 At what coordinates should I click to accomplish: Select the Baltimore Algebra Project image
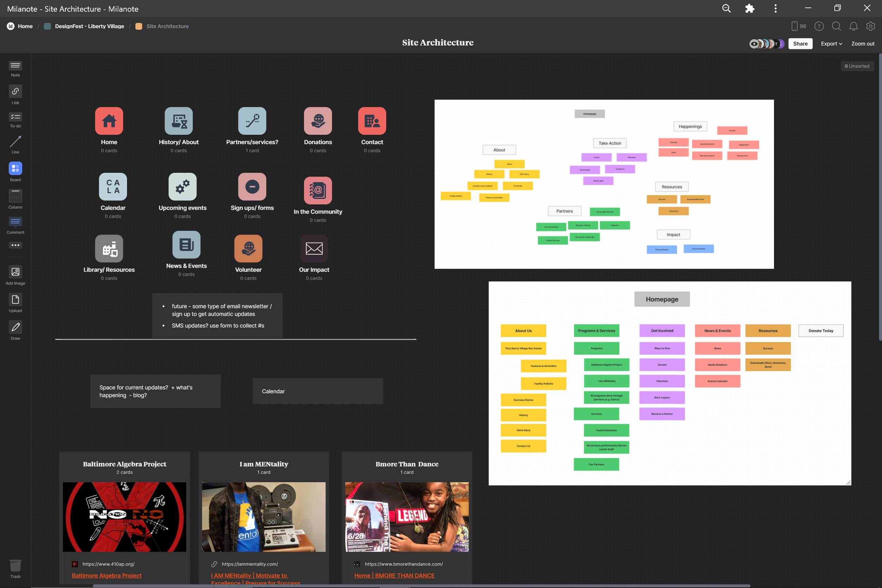click(125, 517)
